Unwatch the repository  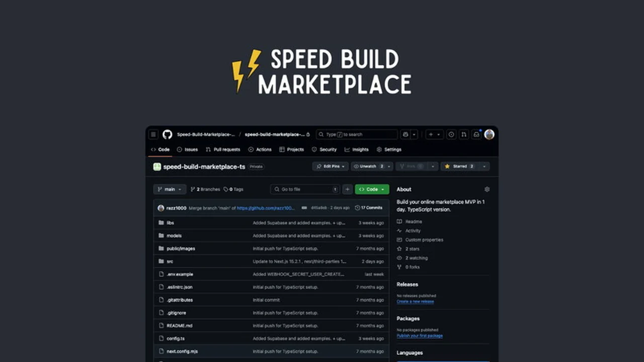point(369,166)
